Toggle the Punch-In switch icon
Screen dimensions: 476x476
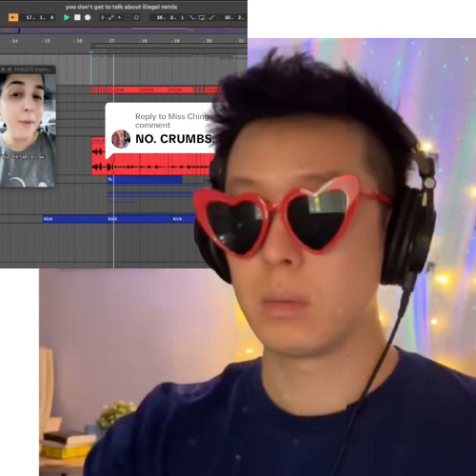[191, 18]
